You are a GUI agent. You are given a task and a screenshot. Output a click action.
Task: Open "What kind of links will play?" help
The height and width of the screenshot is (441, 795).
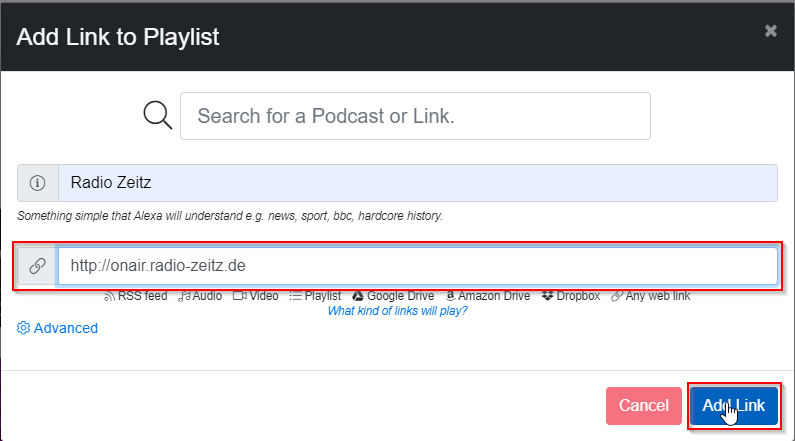[x=397, y=310]
